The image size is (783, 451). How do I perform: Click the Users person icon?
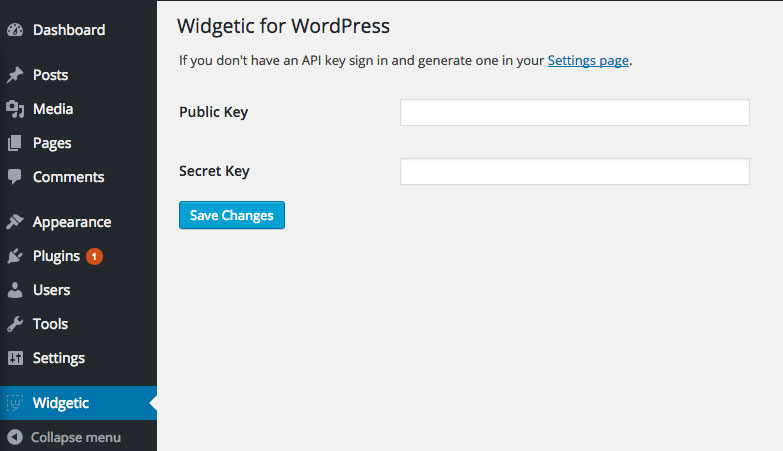[x=15, y=290]
